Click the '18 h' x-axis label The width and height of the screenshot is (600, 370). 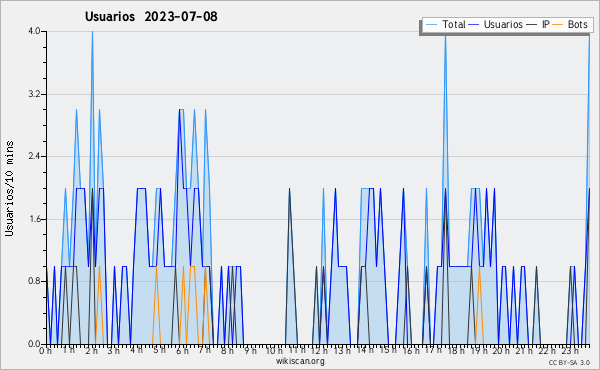pos(456,351)
